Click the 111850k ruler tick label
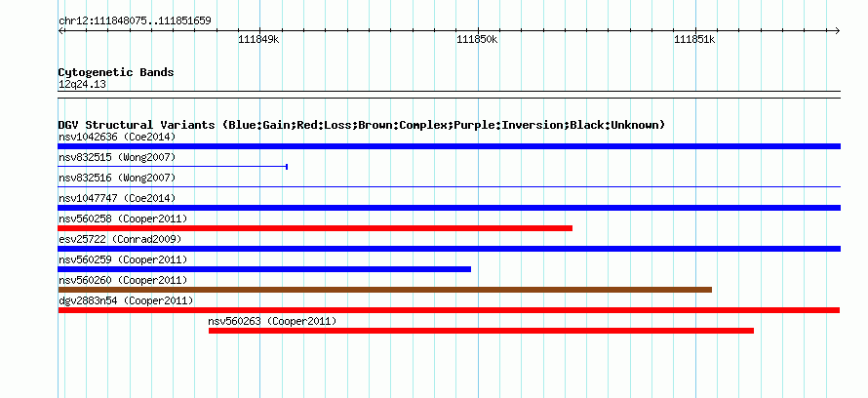 477,40
